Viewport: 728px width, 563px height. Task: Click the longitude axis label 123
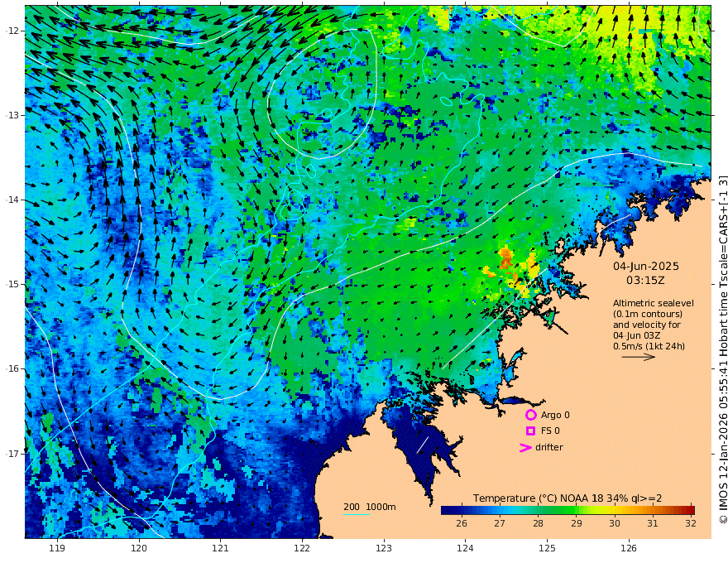[x=384, y=548]
